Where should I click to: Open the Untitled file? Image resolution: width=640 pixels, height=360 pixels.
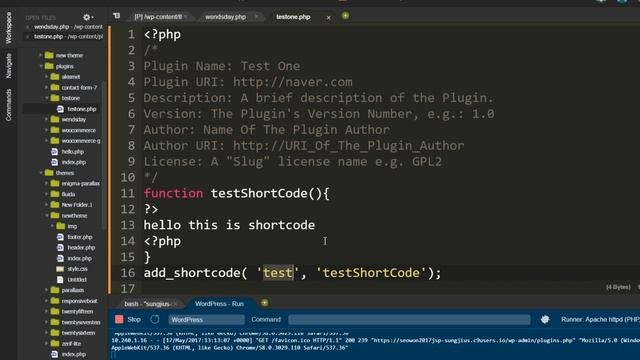click(x=77, y=279)
